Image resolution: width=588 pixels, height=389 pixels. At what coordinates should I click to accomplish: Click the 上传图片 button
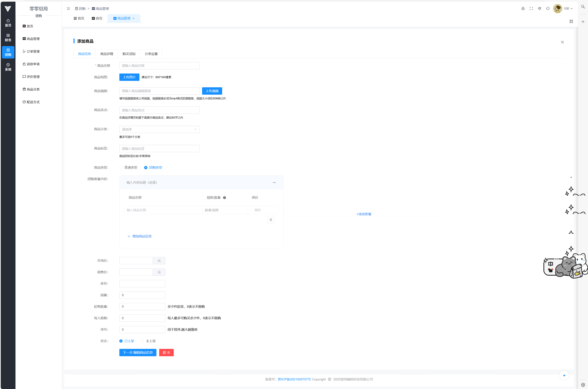(129, 77)
